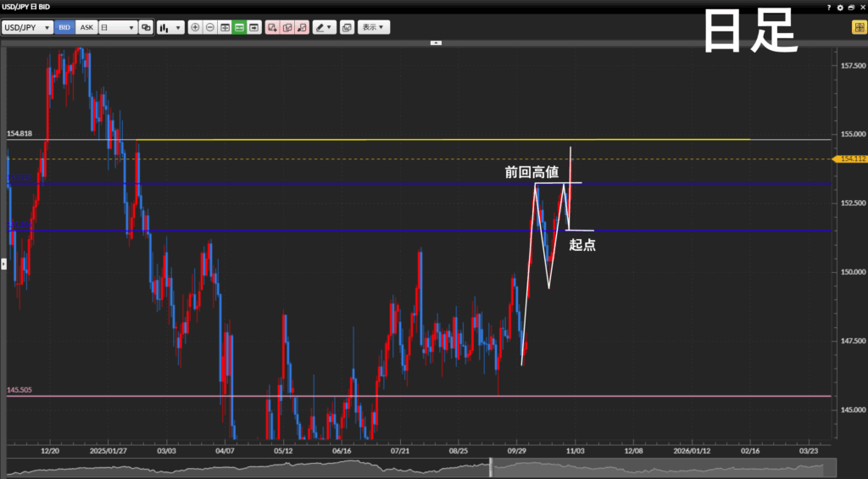The width and height of the screenshot is (868, 479).
Task: Click the compare charts icon after timeframe
Action: [147, 27]
